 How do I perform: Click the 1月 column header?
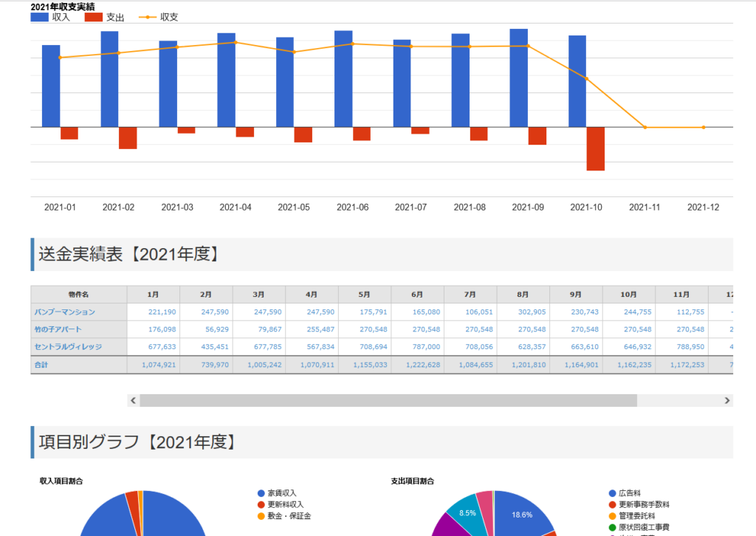coord(154,295)
